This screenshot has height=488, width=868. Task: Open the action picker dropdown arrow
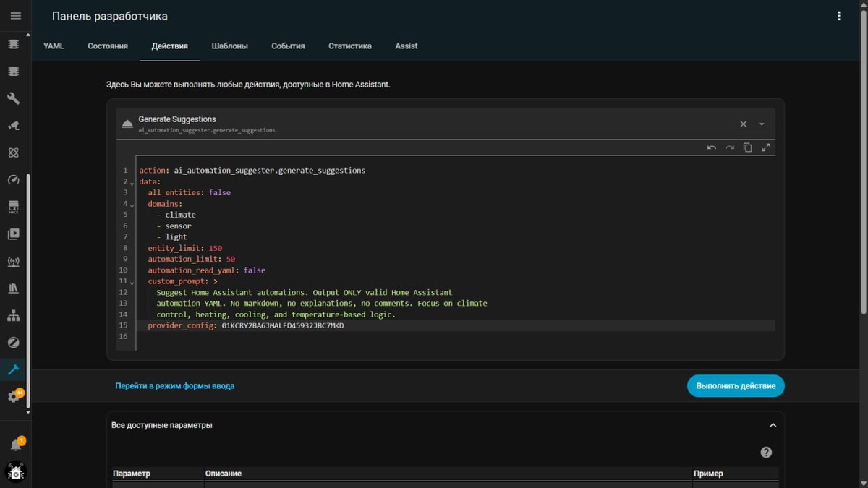coord(762,124)
